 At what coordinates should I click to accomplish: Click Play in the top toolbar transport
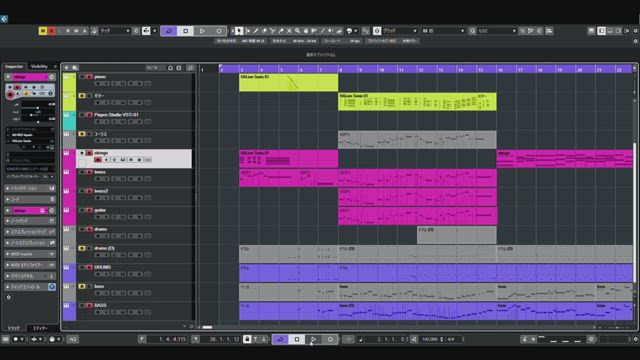click(202, 31)
